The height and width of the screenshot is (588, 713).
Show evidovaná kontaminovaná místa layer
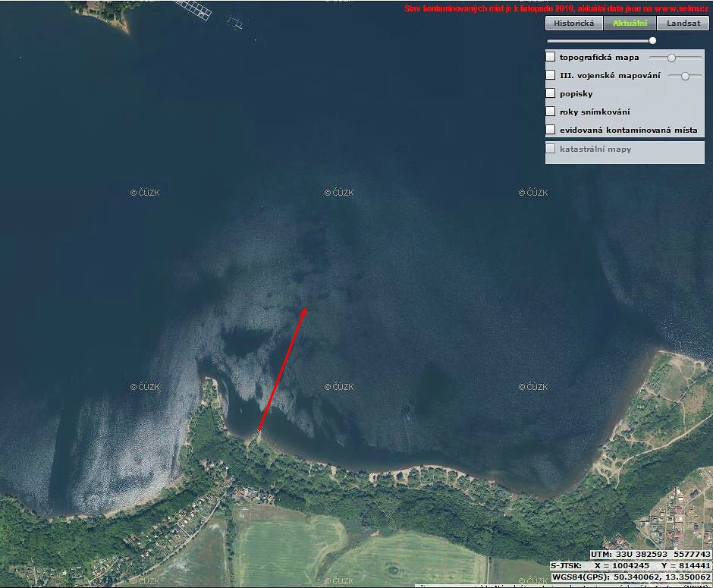(x=551, y=130)
